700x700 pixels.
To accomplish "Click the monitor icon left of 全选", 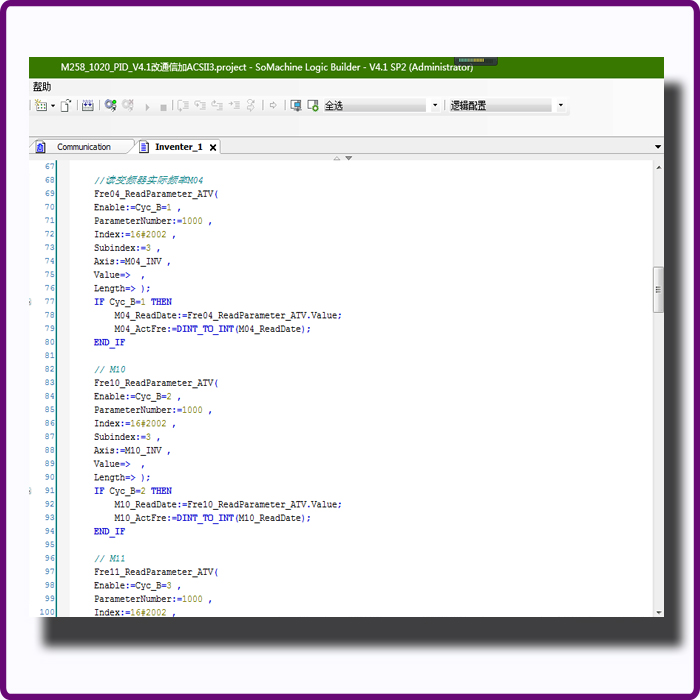I will [296, 105].
